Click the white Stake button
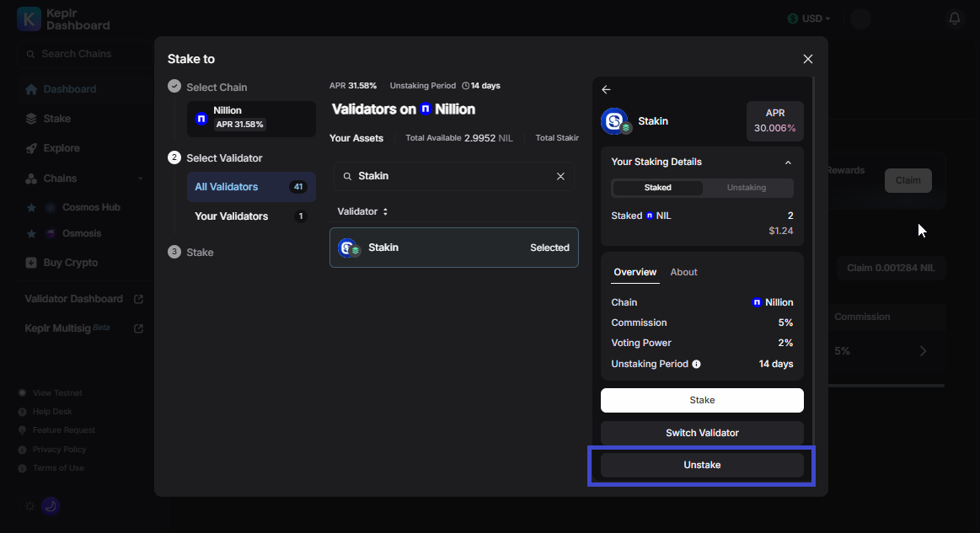This screenshot has width=980, height=533. click(702, 401)
